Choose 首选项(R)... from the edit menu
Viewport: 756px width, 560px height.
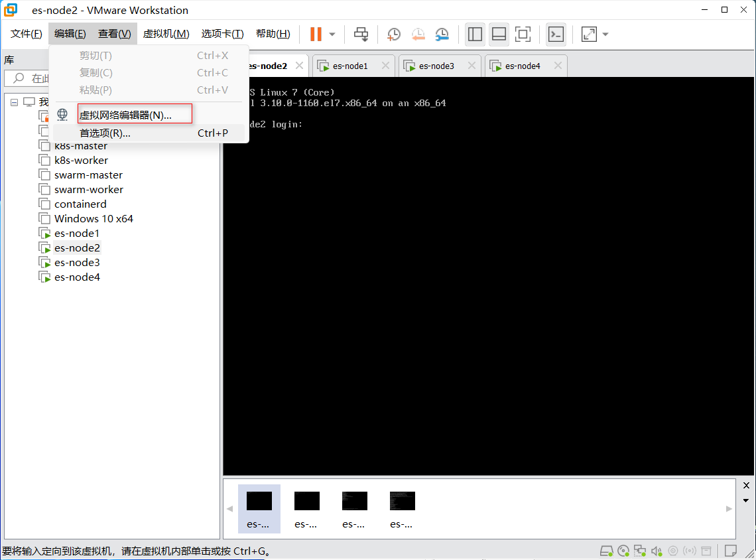point(149,133)
